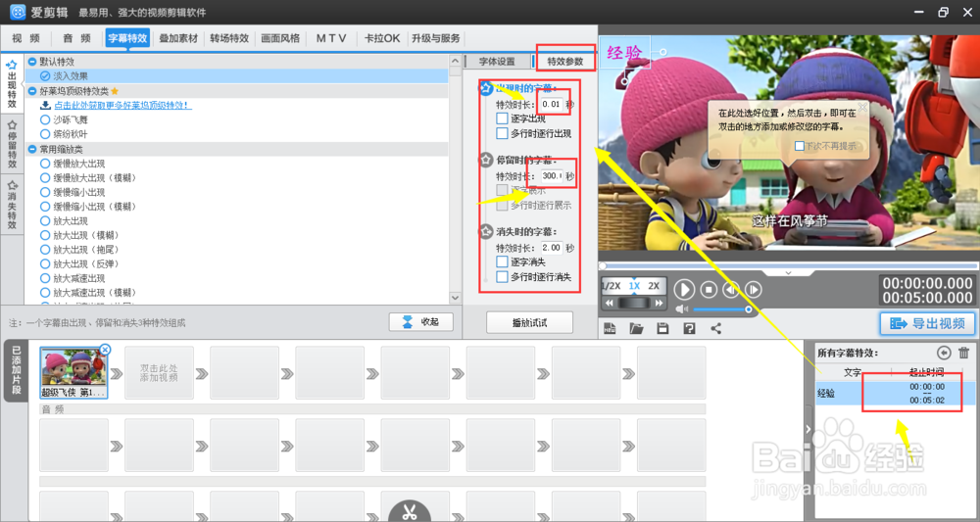Mute audio with the speaker icon
Viewport: 980px width, 522px height.
(x=682, y=309)
